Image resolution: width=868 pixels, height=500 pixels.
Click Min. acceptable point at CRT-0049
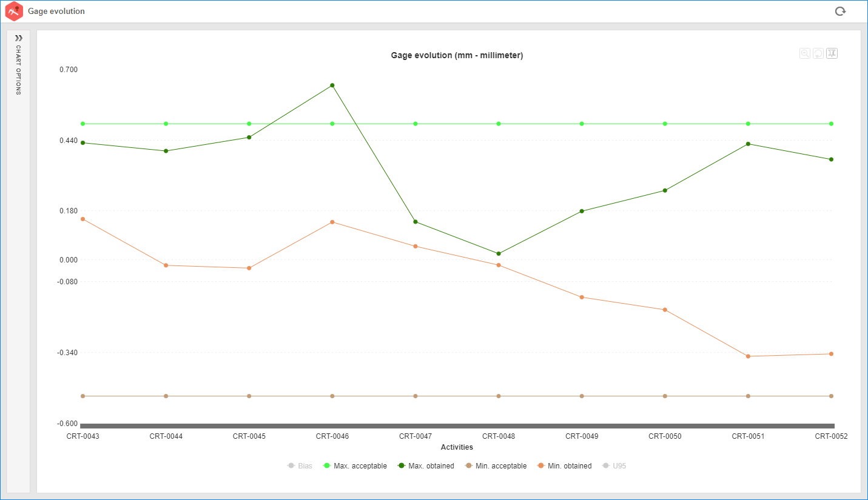(x=582, y=396)
